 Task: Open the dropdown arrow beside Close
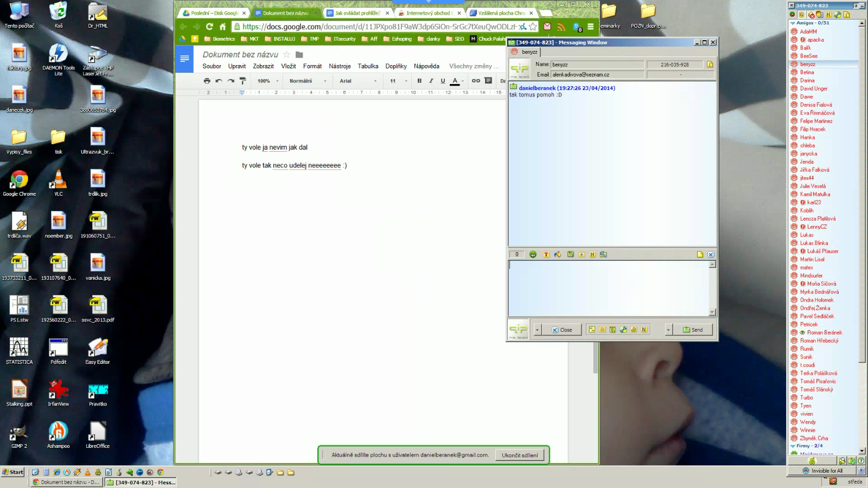point(537,330)
